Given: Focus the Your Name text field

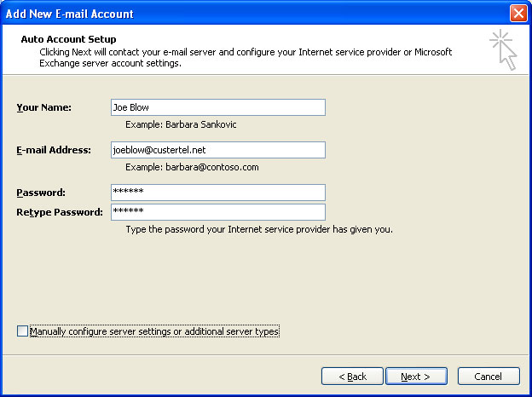Looking at the screenshot, I should (x=218, y=107).
